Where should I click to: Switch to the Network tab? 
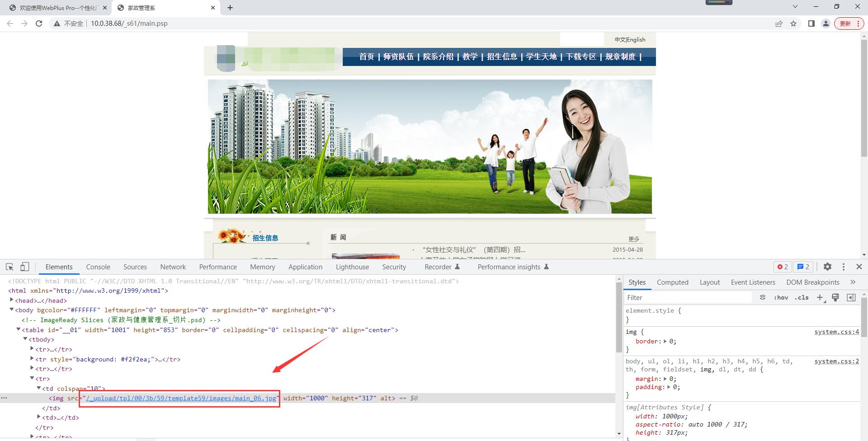(173, 267)
